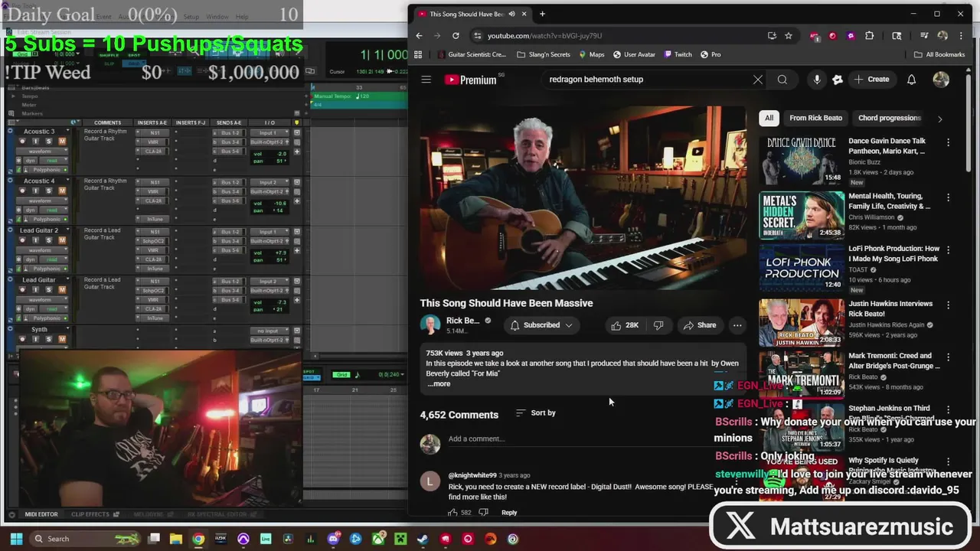Solo the Acoustic 3 track
Viewport: 980px width, 551px height.
tap(49, 141)
